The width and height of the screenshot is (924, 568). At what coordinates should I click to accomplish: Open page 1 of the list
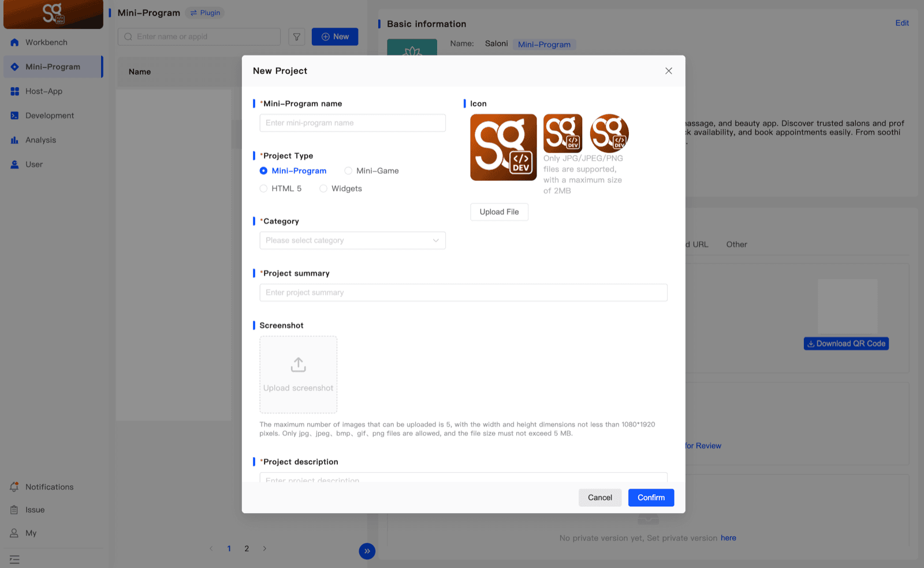click(229, 549)
